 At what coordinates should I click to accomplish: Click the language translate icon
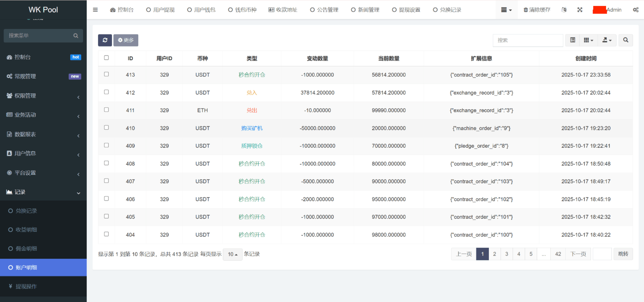pyautogui.click(x=564, y=10)
